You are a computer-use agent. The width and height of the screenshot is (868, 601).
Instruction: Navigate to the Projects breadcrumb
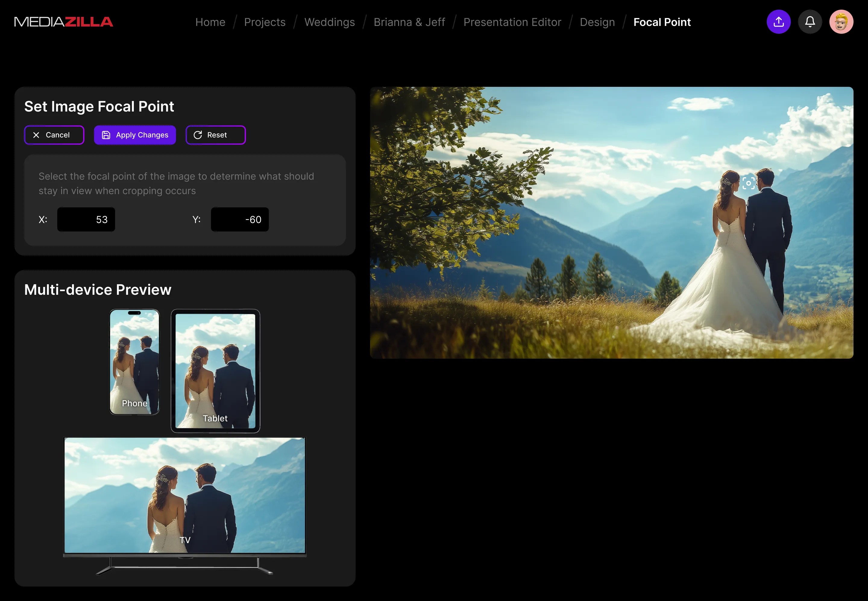[x=265, y=22]
